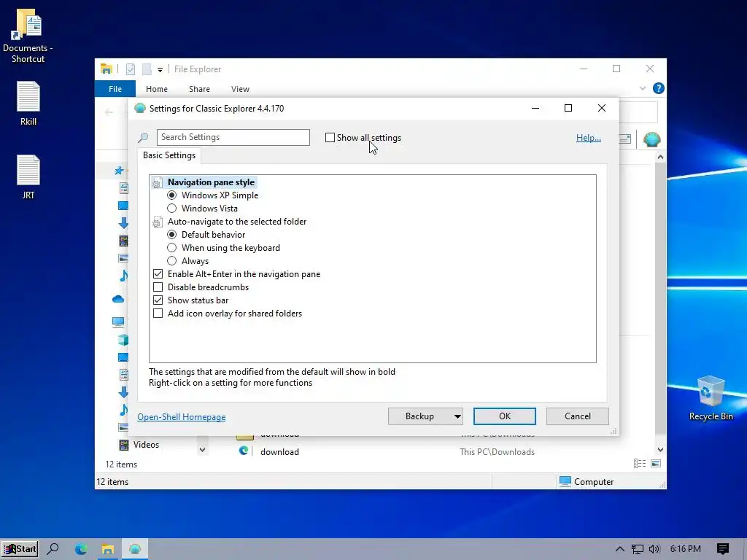
Task: Open the View ribbon tab
Action: tap(240, 89)
